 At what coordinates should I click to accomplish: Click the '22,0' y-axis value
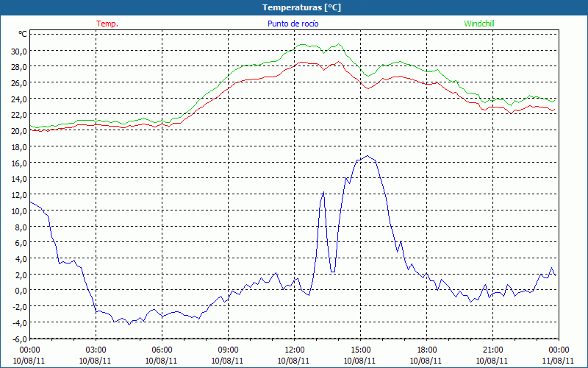pyautogui.click(x=19, y=115)
